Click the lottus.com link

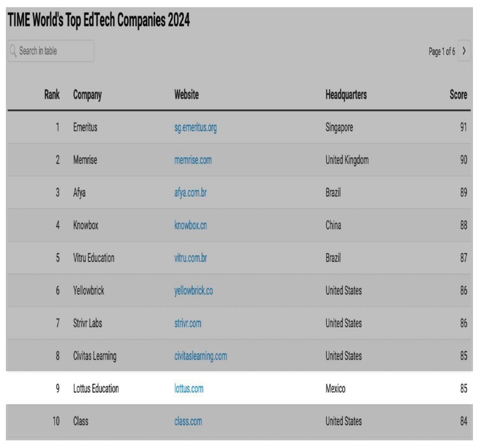189,389
